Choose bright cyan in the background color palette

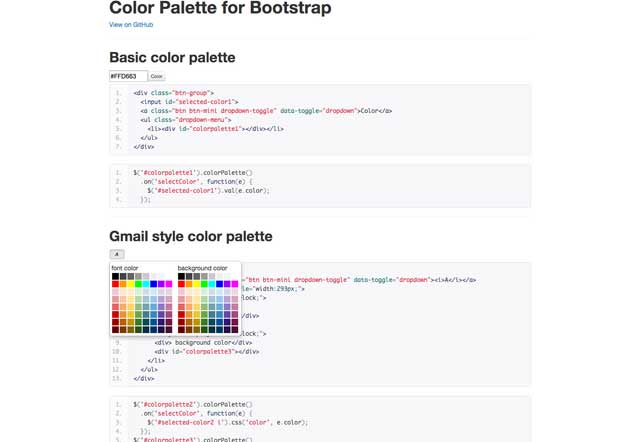pos(211,284)
